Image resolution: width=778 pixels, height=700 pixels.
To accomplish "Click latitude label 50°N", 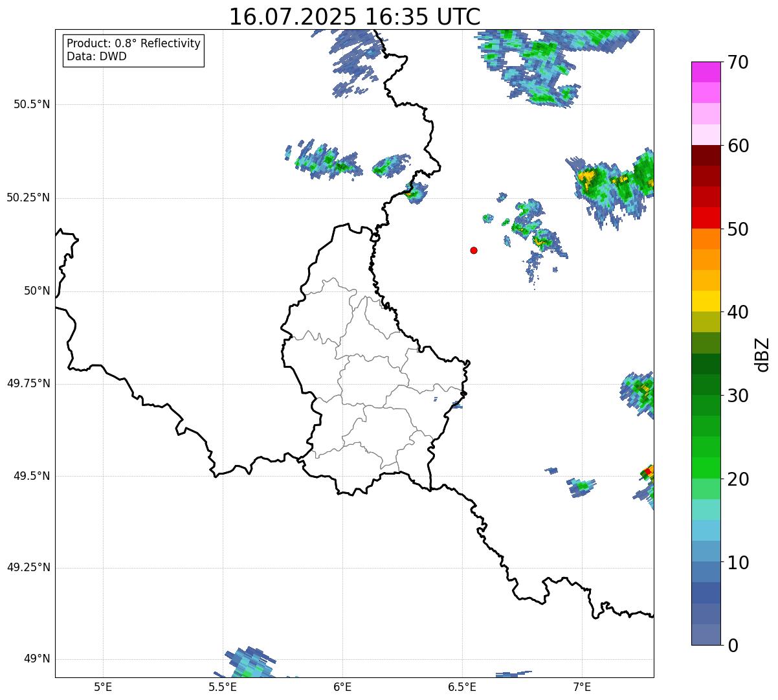I will tap(38, 291).
